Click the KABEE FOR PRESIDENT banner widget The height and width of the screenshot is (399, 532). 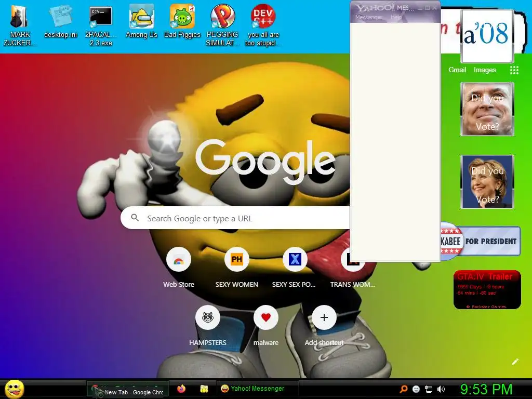pyautogui.click(x=481, y=241)
